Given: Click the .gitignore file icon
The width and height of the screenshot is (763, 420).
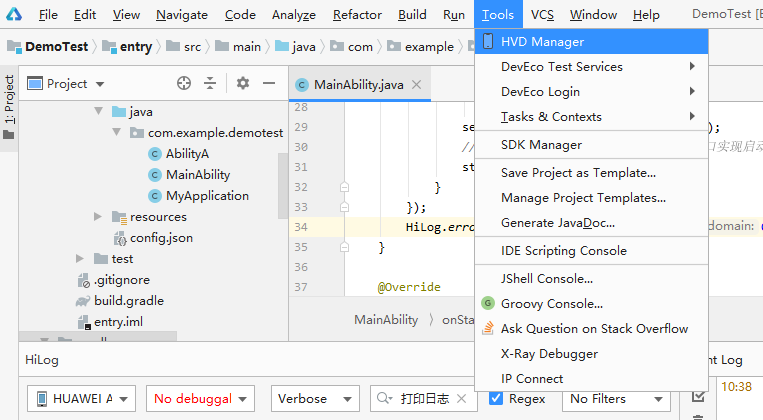Looking at the screenshot, I should click(x=84, y=280).
